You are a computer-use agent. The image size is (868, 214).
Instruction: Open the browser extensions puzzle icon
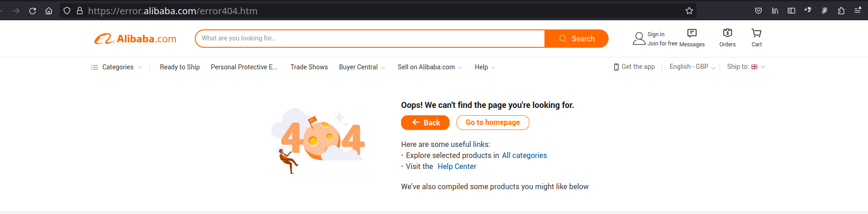841,11
